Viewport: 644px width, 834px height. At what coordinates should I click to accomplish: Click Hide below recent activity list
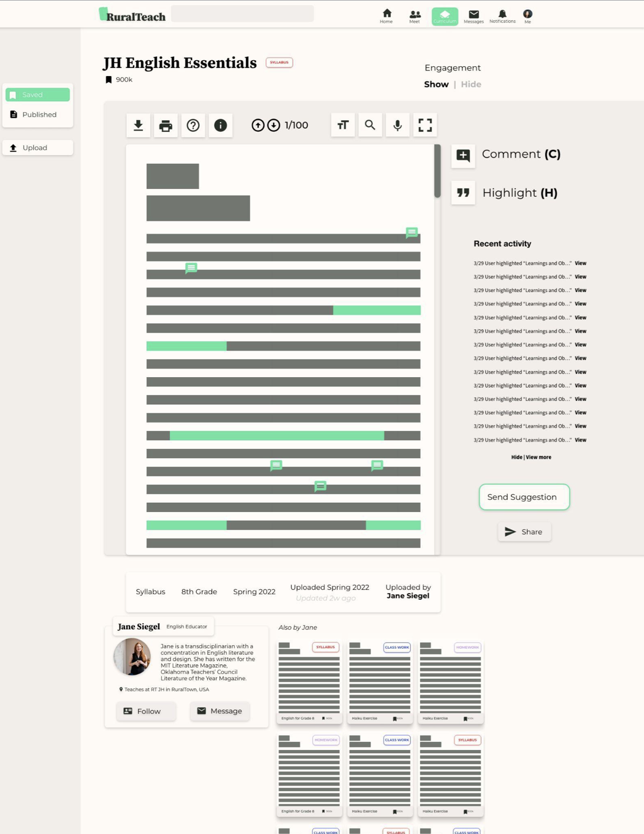(516, 457)
